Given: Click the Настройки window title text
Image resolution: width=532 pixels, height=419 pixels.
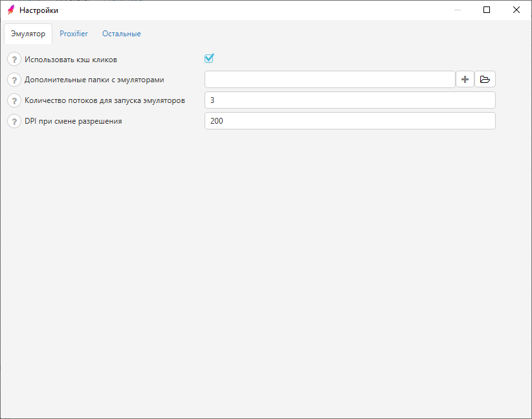Looking at the screenshot, I should coord(39,10).
